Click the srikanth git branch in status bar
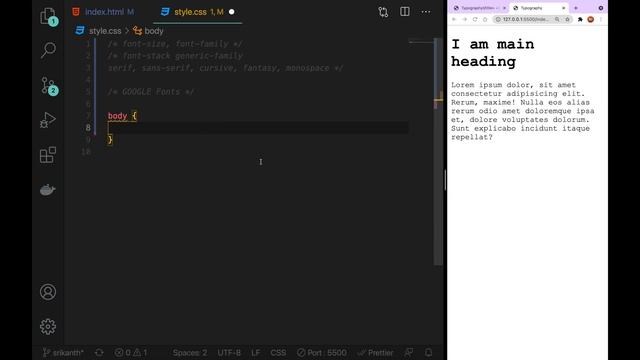This screenshot has width=640, height=360. click(x=63, y=353)
